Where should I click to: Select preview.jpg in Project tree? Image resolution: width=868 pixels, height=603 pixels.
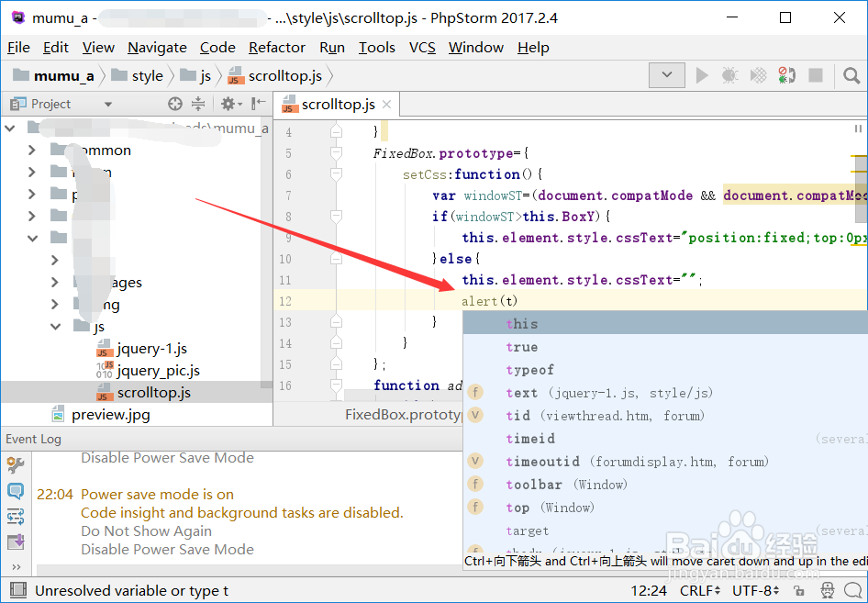101,415
